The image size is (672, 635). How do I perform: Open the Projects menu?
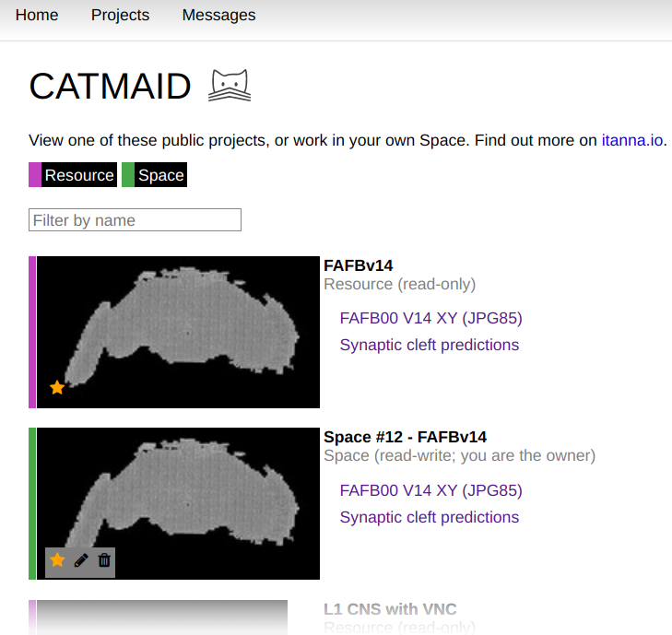click(120, 16)
